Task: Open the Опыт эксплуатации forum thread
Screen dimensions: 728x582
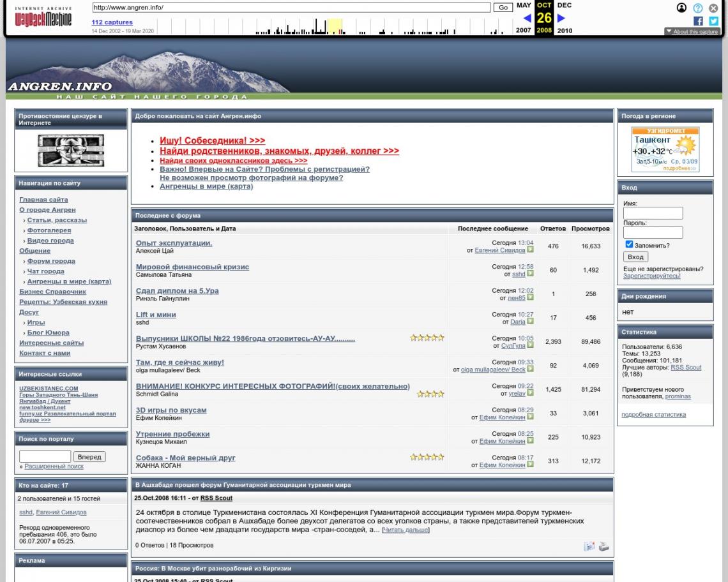Action: (x=174, y=243)
